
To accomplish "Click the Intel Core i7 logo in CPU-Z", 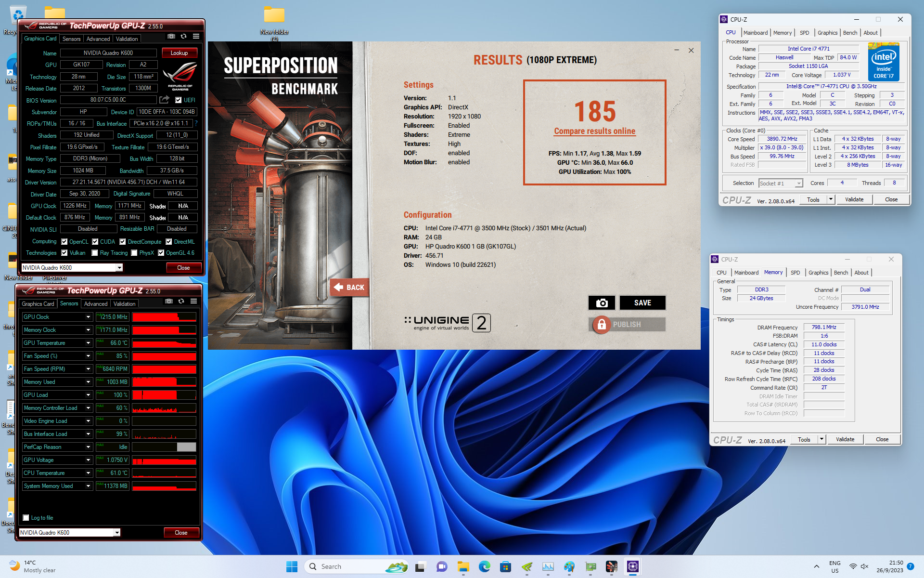I will pyautogui.click(x=884, y=63).
